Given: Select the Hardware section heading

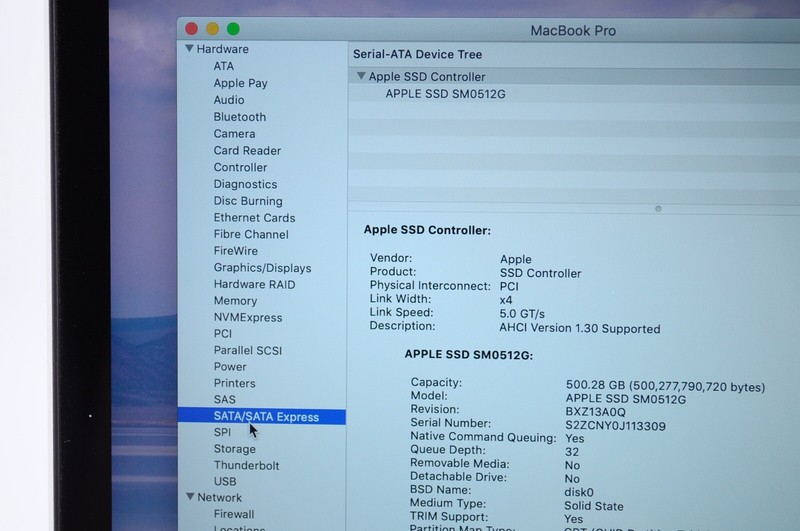Looking at the screenshot, I should pos(222,49).
